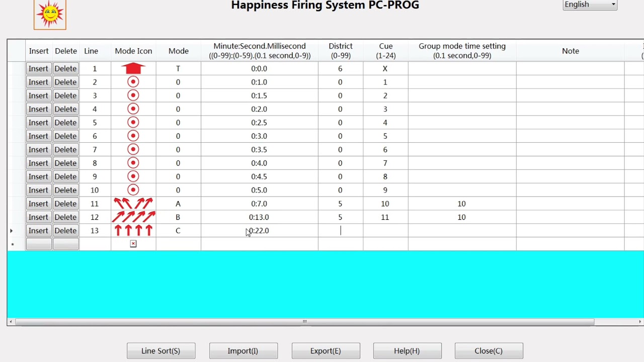Click the Close(C) button
The image size is (644, 362).
coord(489,351)
